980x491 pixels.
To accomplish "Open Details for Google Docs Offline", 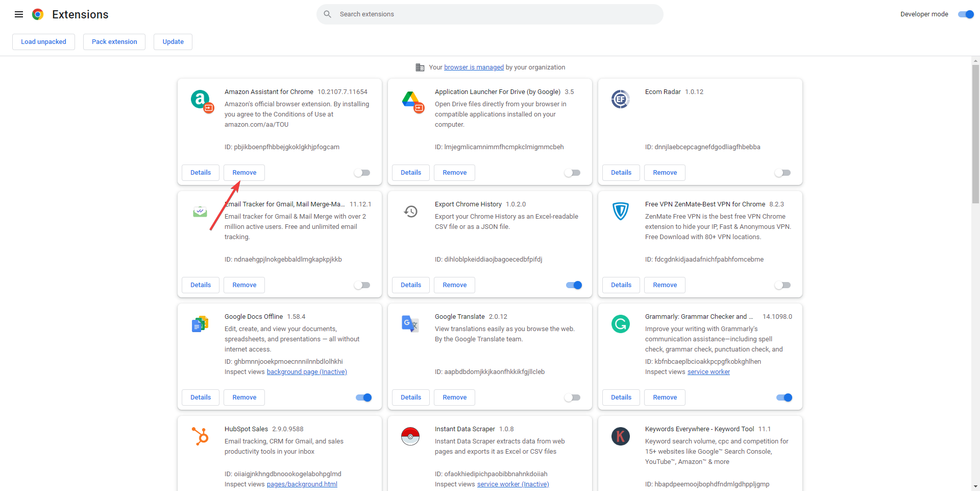I will (201, 398).
